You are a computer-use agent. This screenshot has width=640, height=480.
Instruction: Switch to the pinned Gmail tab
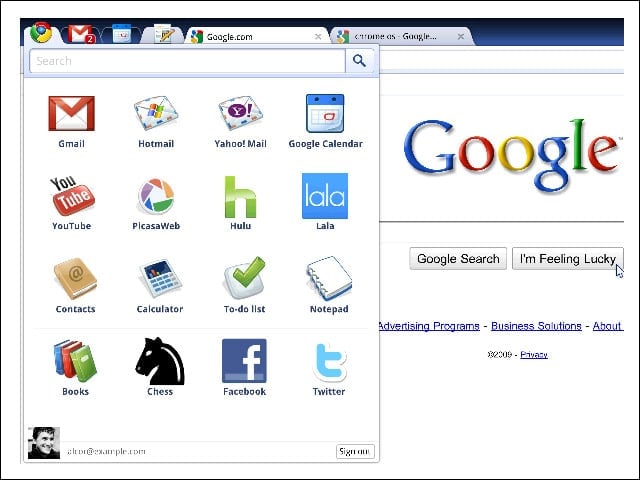tap(81, 34)
